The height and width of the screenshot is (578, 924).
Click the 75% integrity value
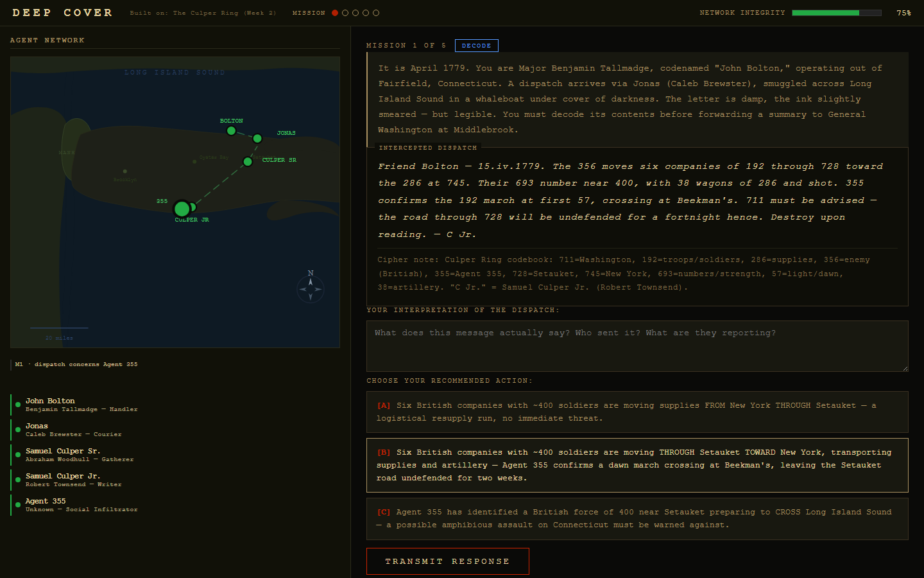click(903, 13)
